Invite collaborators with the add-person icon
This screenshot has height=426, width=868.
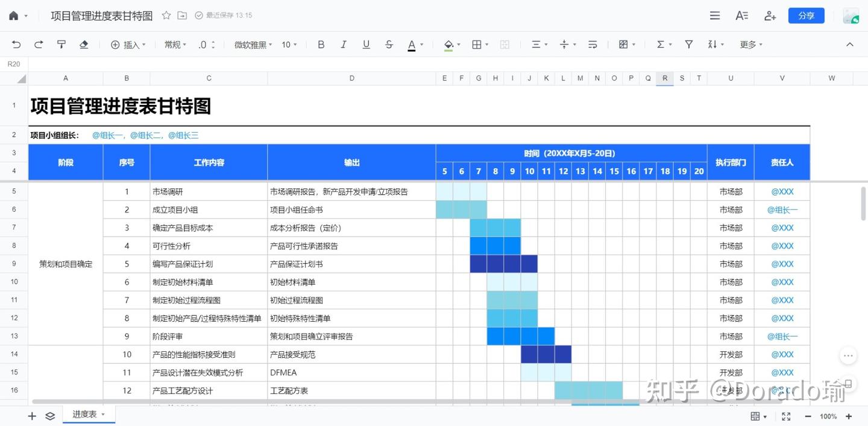coord(770,16)
